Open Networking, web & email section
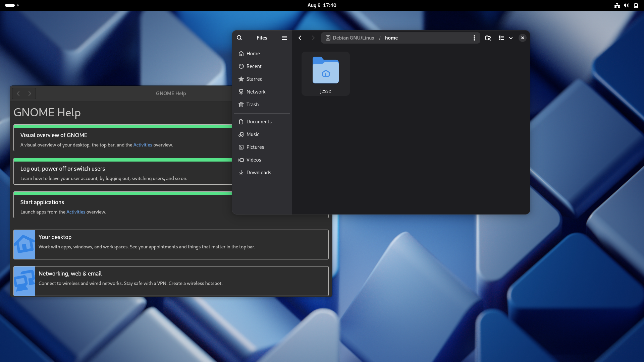This screenshot has width=644, height=362. [x=171, y=281]
